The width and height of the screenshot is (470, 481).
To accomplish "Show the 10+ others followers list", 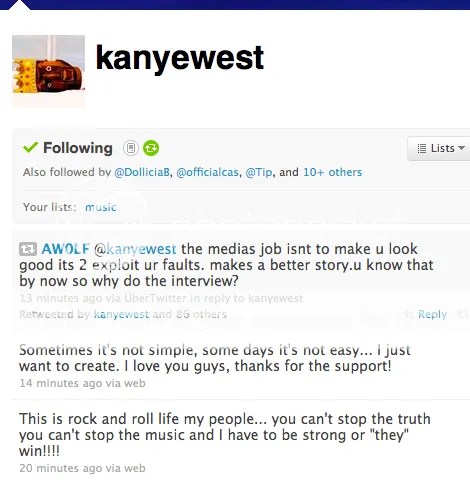I will [x=332, y=172].
